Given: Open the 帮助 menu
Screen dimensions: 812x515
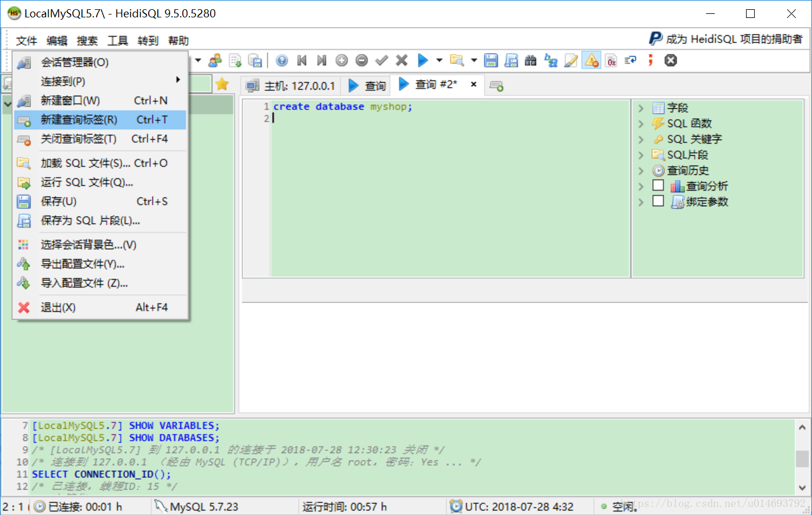Looking at the screenshot, I should click(x=178, y=41).
